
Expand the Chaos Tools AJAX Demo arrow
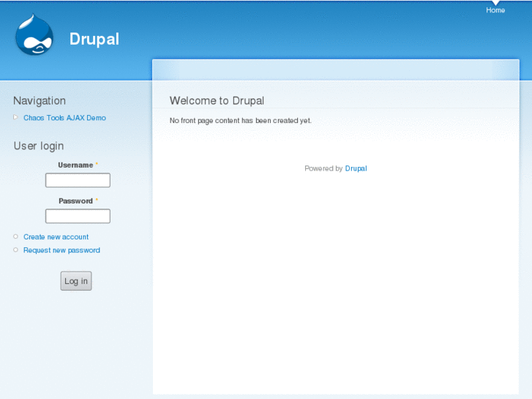[x=15, y=117]
